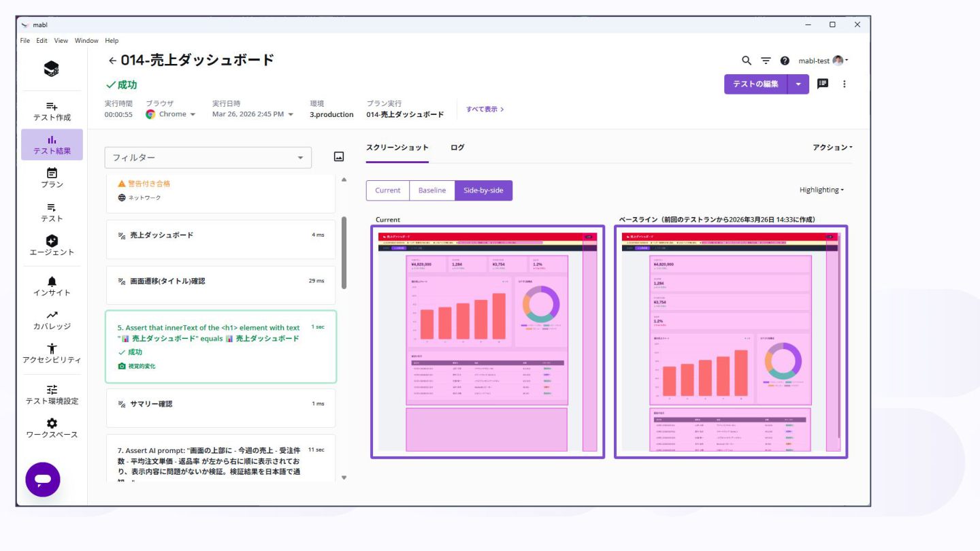Open エージェント in the sidebar
980x551 pixels.
click(52, 246)
